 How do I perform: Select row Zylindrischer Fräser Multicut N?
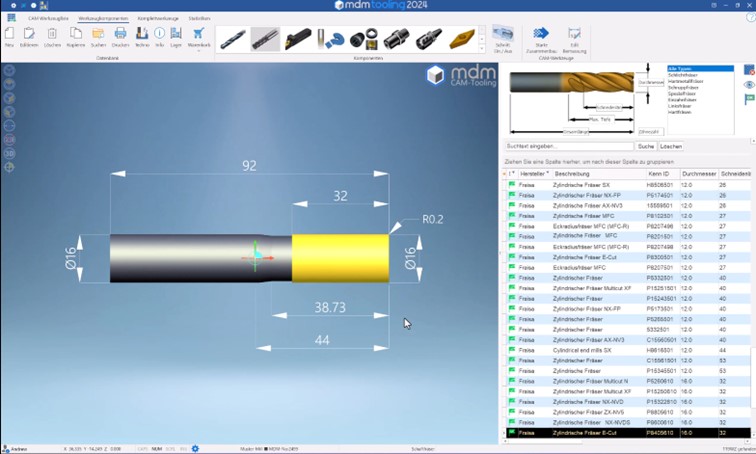627,381
